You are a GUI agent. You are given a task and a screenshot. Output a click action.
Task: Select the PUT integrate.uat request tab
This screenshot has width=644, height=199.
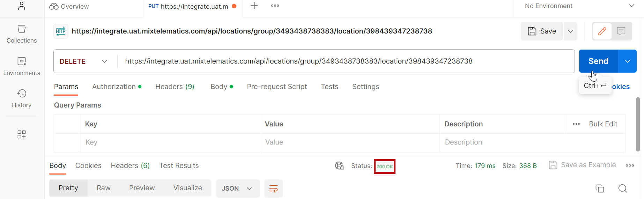(x=192, y=6)
